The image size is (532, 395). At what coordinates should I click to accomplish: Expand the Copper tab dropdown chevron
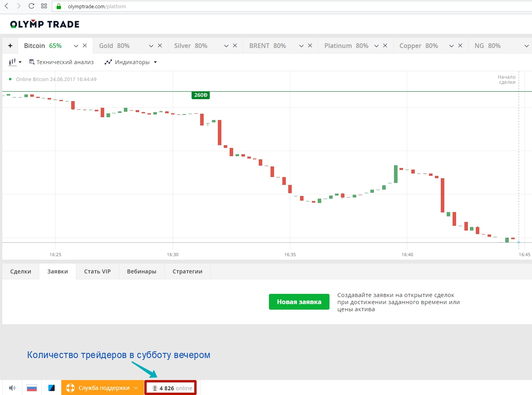(x=451, y=46)
